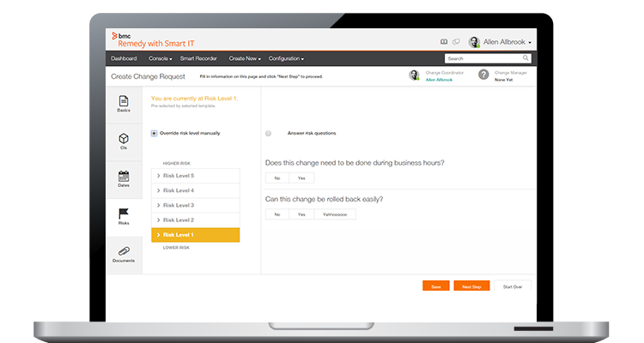Viewport: 644px width, 343px height.
Task: Click the orange Next Step button
Action: coord(471,286)
